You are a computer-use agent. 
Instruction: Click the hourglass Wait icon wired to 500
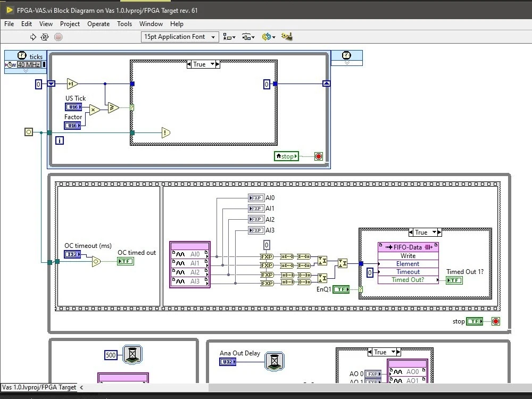point(132,354)
